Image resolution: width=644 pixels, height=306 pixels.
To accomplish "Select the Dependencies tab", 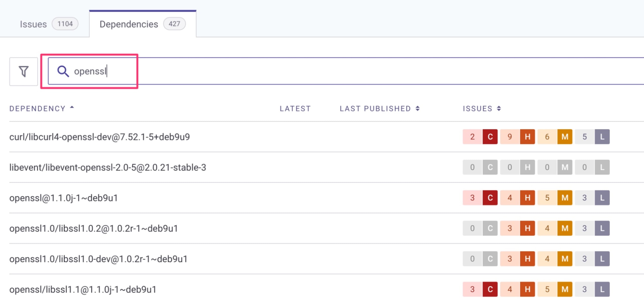I will tap(143, 24).
